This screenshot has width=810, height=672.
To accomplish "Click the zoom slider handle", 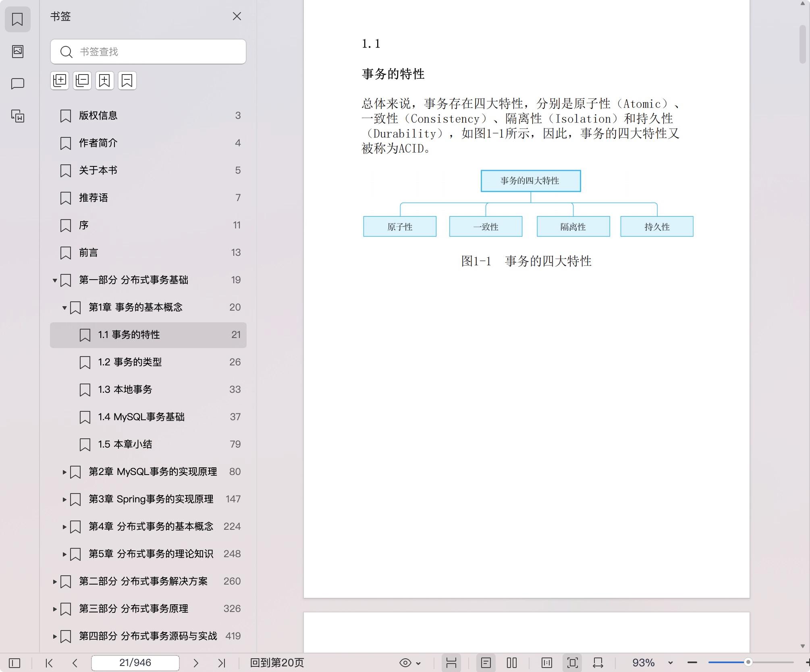I will (748, 662).
